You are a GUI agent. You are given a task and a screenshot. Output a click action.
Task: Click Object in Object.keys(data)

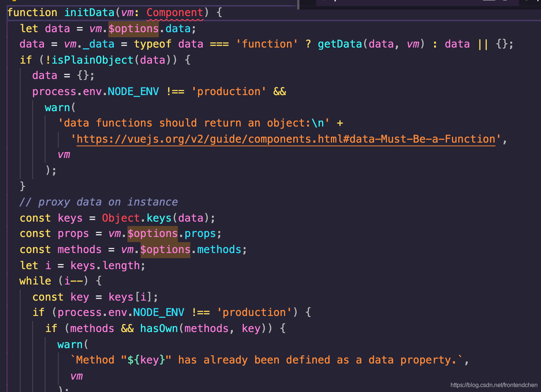click(x=121, y=218)
